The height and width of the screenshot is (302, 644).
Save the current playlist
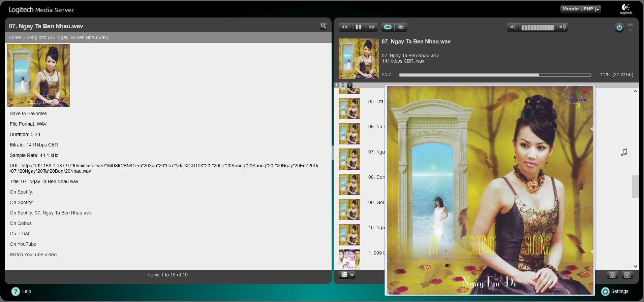(x=612, y=275)
